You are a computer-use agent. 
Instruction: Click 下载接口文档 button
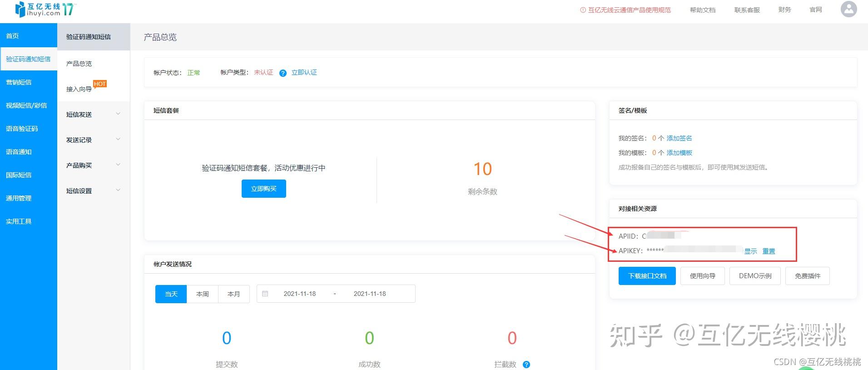(x=647, y=276)
